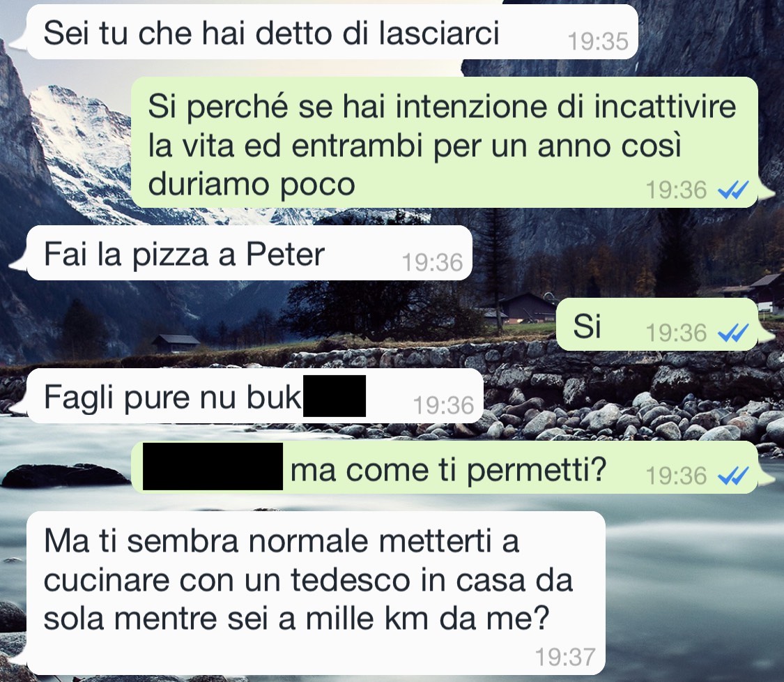Tap the 'Fagli pure nu buk' message bubble

[x=255, y=396]
